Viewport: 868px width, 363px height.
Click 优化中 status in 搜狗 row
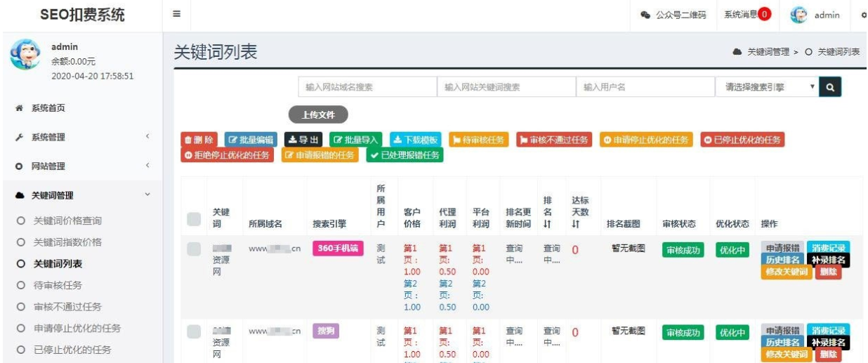[731, 333]
